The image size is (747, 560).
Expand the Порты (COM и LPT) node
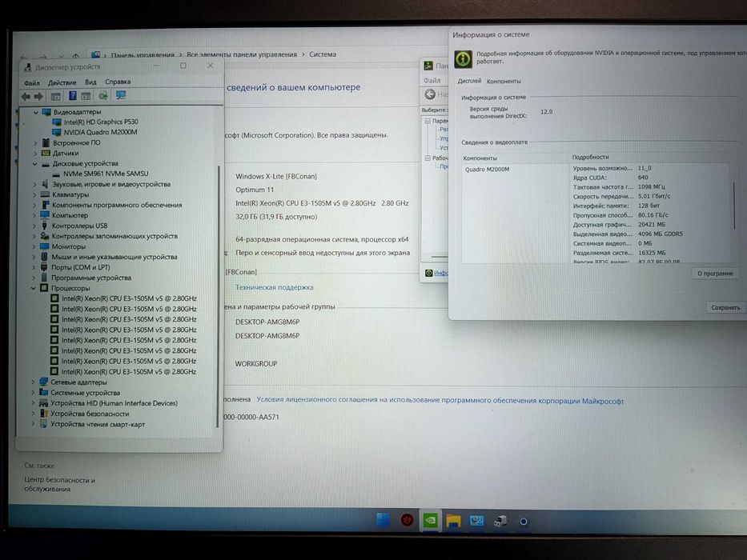click(34, 268)
